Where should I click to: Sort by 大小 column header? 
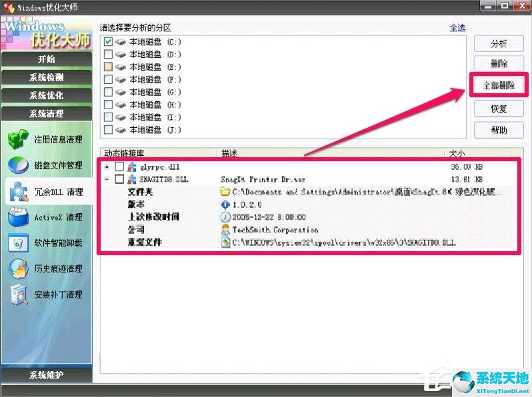(x=478, y=153)
